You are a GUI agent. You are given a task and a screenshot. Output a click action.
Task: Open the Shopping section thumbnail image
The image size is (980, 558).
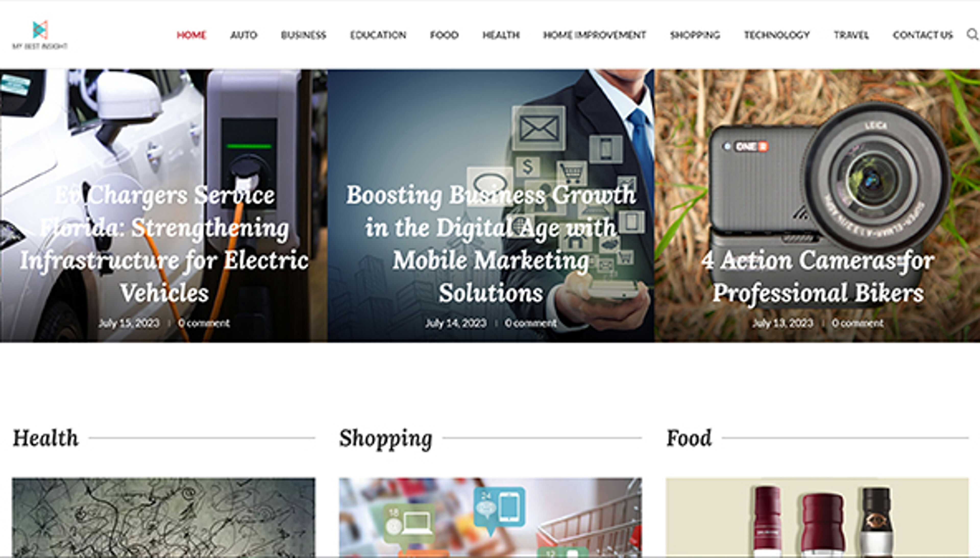tap(491, 517)
